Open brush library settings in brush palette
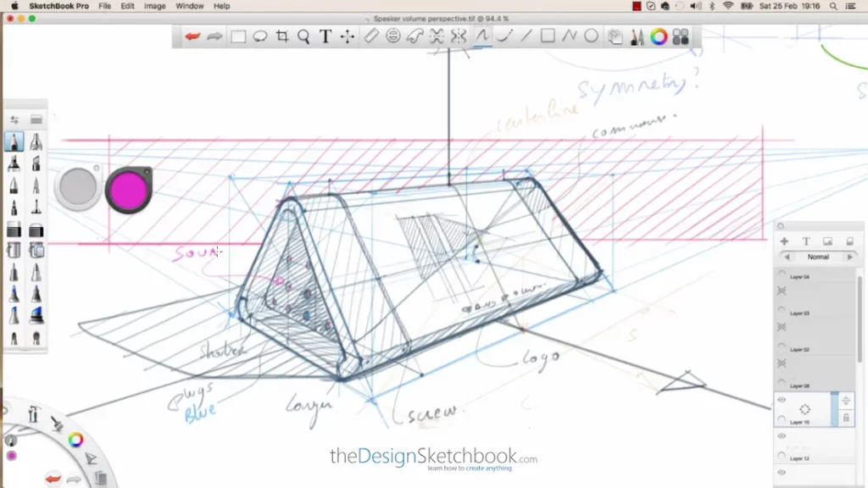 click(x=14, y=119)
